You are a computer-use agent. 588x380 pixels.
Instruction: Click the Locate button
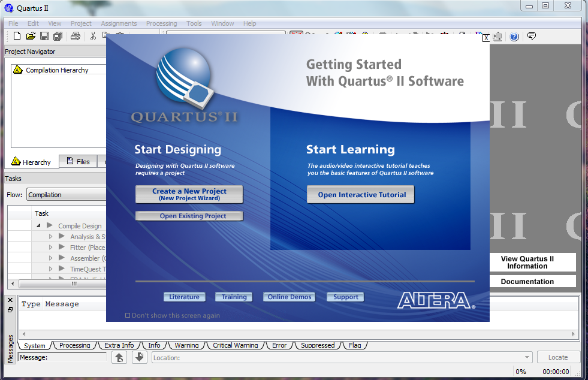559,357
